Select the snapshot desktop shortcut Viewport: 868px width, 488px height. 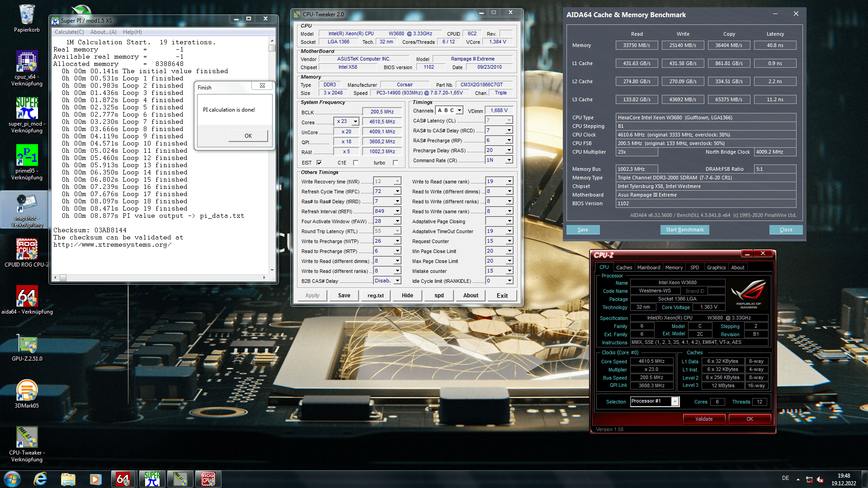click(27, 209)
